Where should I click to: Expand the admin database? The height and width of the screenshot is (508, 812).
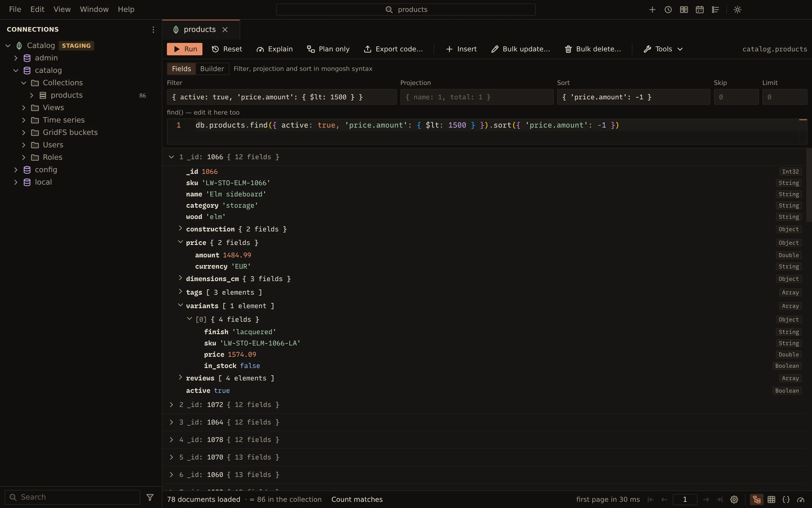[x=16, y=58]
